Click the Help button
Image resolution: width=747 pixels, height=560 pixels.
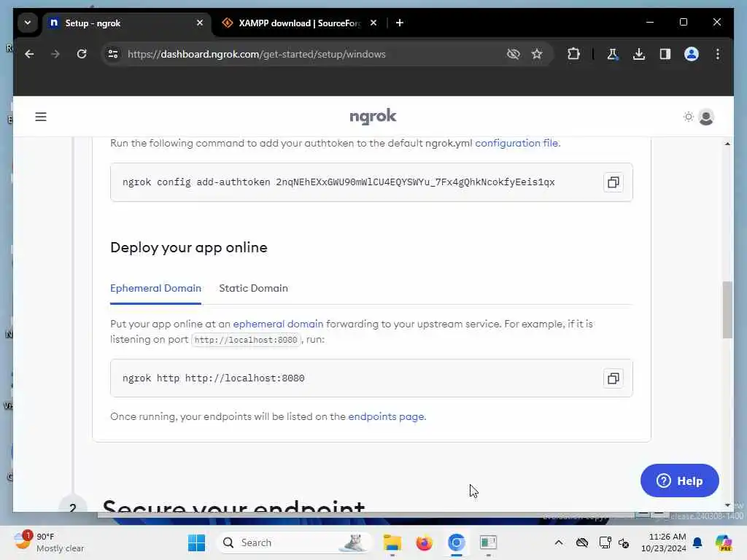coord(680,481)
